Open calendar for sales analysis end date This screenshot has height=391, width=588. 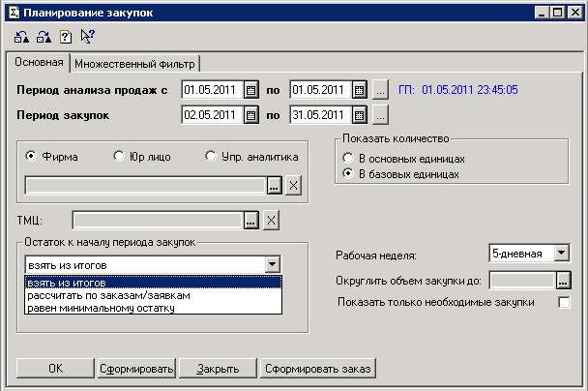(x=360, y=90)
